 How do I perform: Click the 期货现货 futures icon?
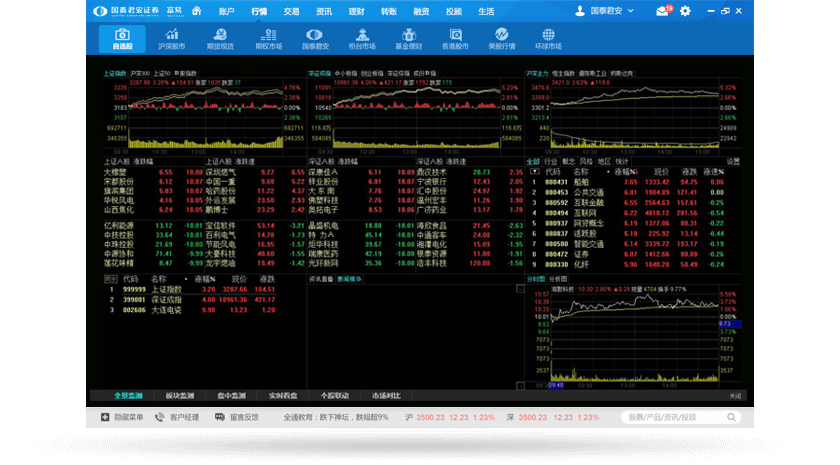tap(220, 39)
